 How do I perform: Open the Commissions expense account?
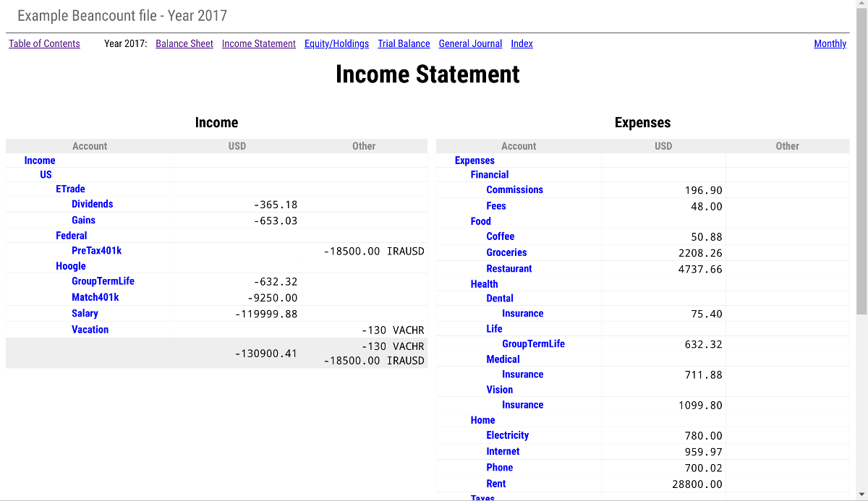click(x=514, y=189)
